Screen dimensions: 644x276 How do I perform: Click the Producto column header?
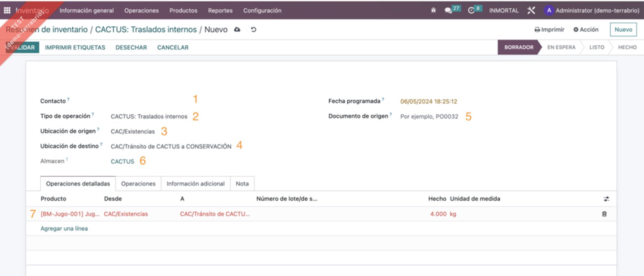click(x=53, y=199)
